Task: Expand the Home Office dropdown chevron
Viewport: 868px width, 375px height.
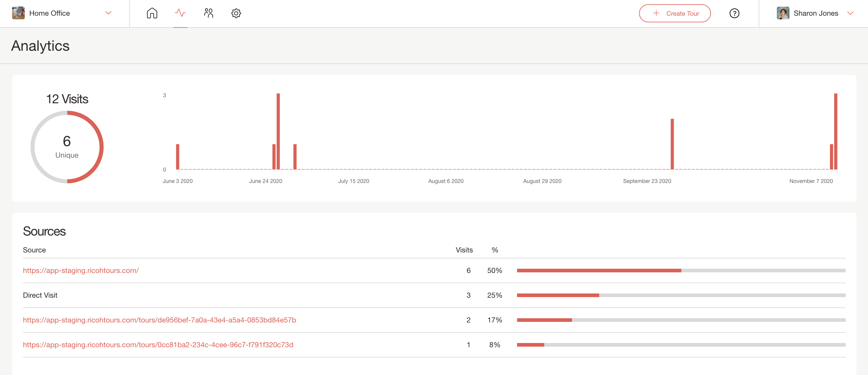Action: (x=108, y=13)
